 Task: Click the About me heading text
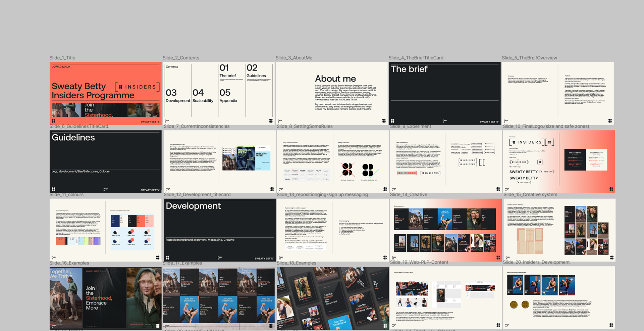(x=335, y=79)
